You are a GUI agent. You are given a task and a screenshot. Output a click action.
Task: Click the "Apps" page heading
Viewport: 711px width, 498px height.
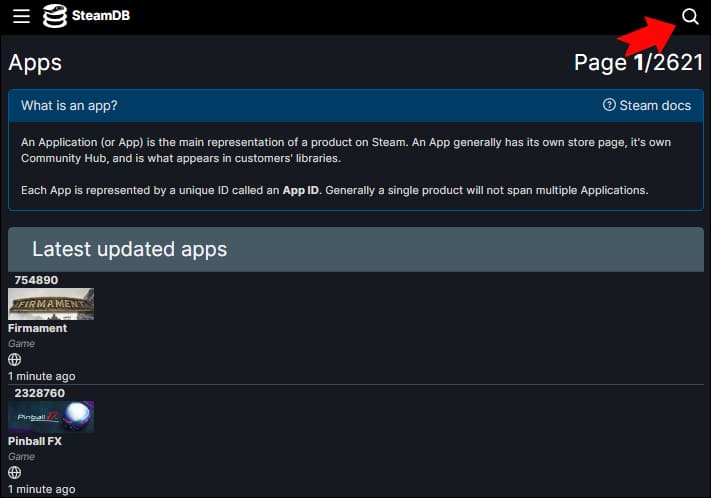tap(35, 63)
